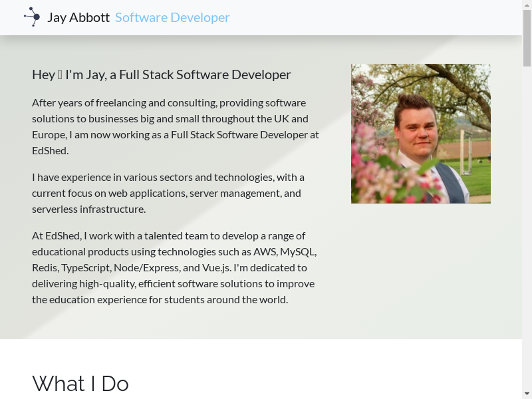Click the word EdShed ending first paragraph
Viewport: 532px width, 399px height.
point(49,150)
